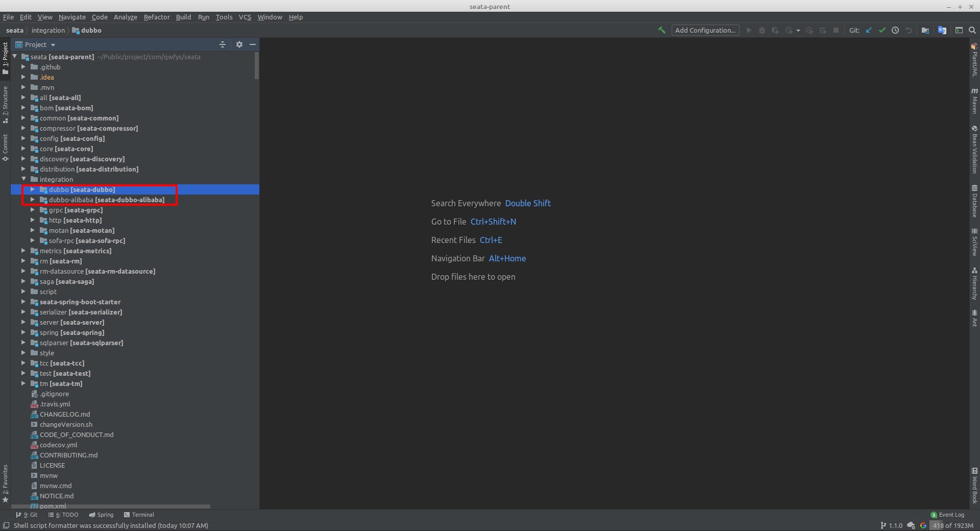The width and height of the screenshot is (980, 531).
Task: Open the Project view dropdown
Action: point(36,44)
